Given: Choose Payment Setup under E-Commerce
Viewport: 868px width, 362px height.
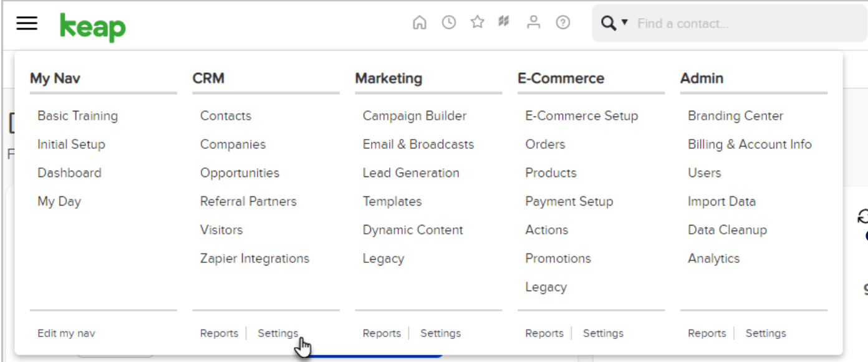Looking at the screenshot, I should tap(569, 202).
